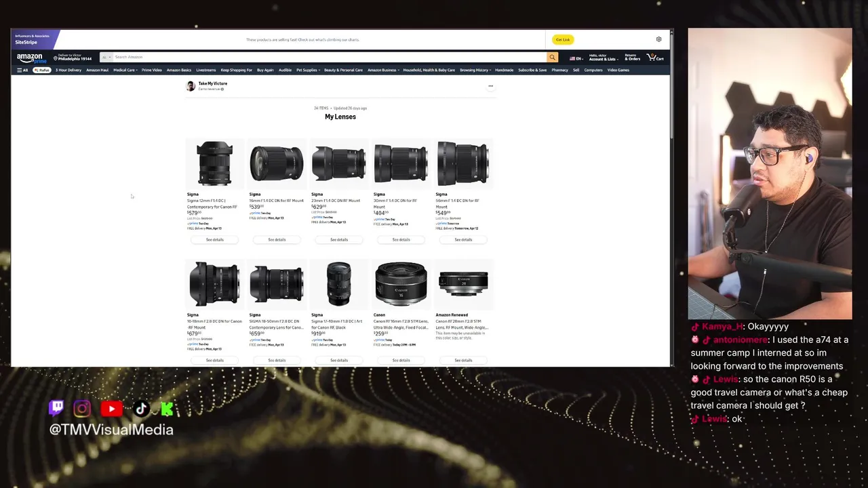Open Amazon Haul nav item
The image size is (868, 488).
pyautogui.click(x=97, y=70)
